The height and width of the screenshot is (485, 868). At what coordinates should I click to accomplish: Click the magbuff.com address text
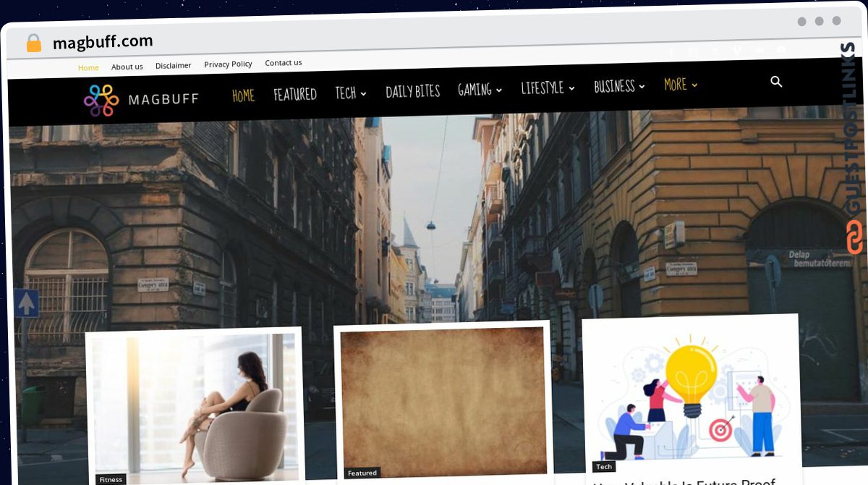pos(103,42)
